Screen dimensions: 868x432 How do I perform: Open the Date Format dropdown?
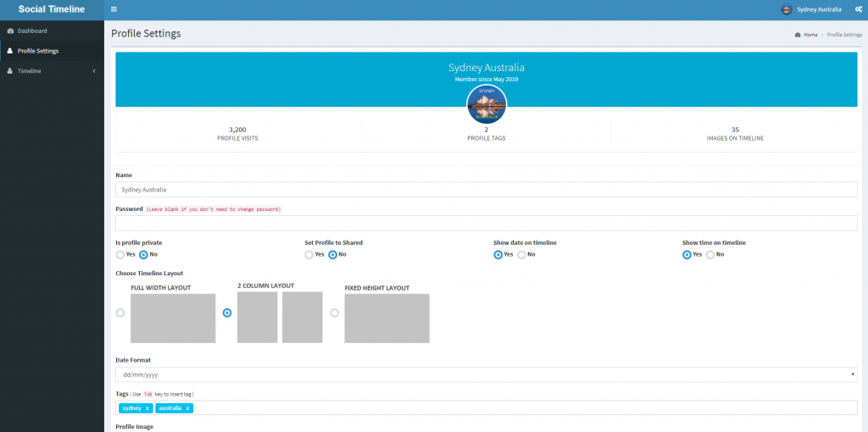pos(486,374)
